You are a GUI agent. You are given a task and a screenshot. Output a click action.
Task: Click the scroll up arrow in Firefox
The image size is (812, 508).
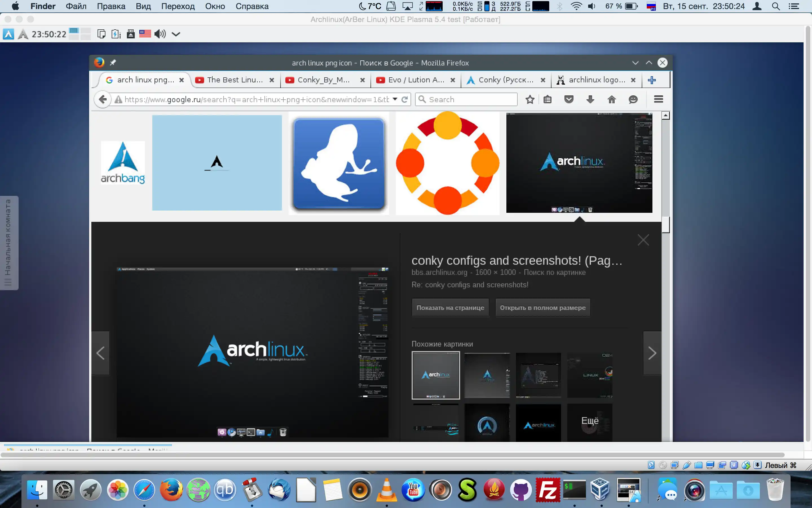tap(666, 115)
